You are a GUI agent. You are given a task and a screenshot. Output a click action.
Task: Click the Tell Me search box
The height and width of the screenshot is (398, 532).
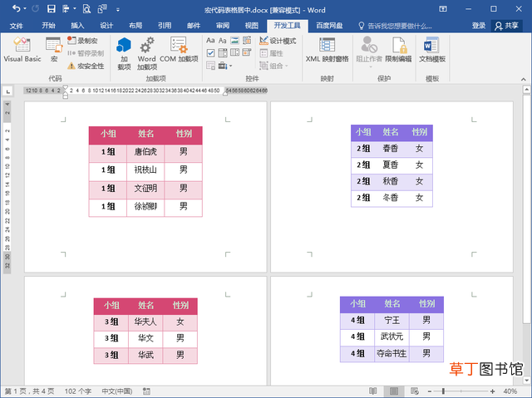(x=396, y=26)
